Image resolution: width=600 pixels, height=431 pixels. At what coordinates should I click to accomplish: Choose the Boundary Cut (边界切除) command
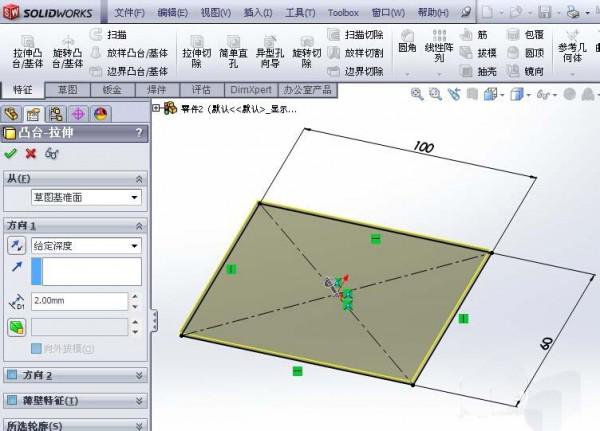[355, 71]
